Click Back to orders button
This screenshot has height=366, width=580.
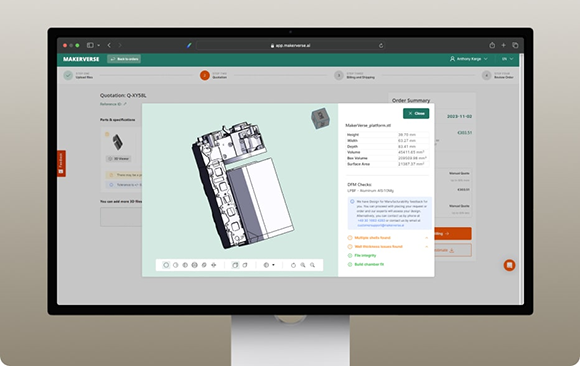pos(124,59)
